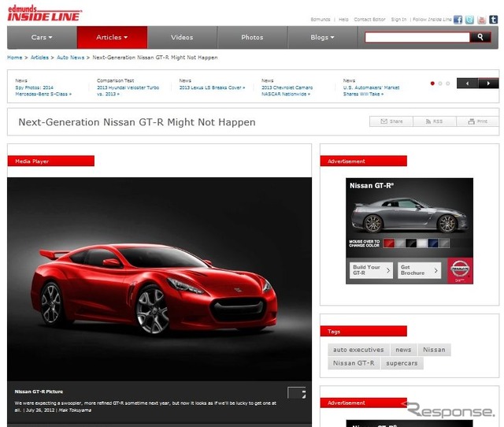
Task: Open Spy Photos 2014 Mercedes-Benz S-Class link
Action: tap(43, 91)
